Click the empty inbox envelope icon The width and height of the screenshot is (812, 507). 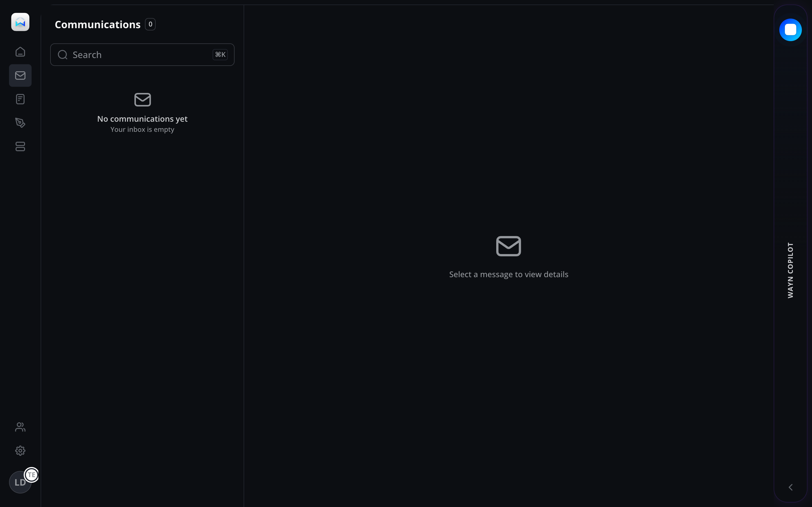[142, 100]
